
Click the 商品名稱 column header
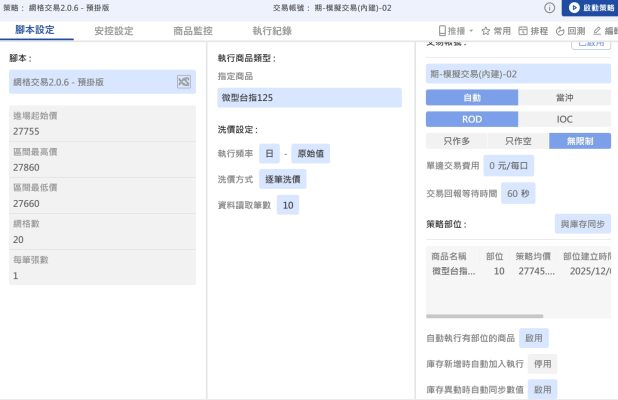point(449,256)
